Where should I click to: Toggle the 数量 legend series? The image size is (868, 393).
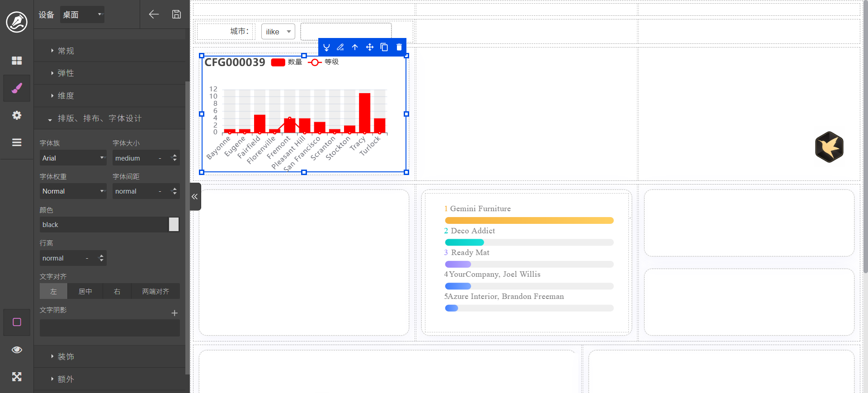(x=287, y=62)
